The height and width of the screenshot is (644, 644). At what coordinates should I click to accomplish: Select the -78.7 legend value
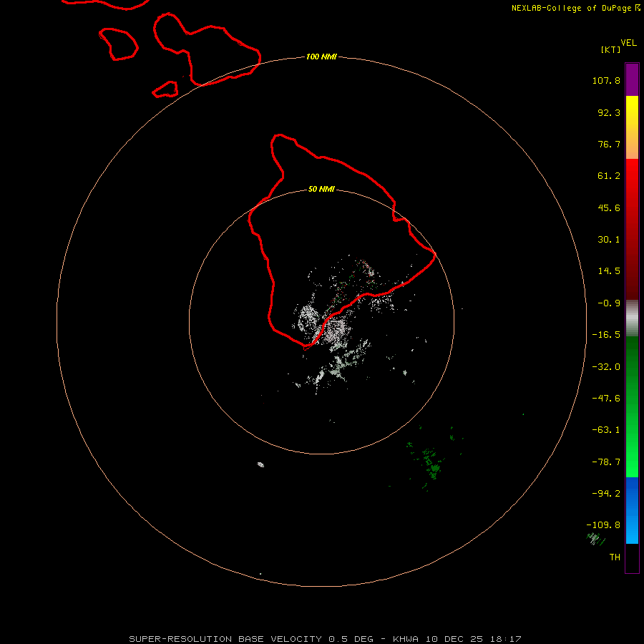tap(606, 462)
